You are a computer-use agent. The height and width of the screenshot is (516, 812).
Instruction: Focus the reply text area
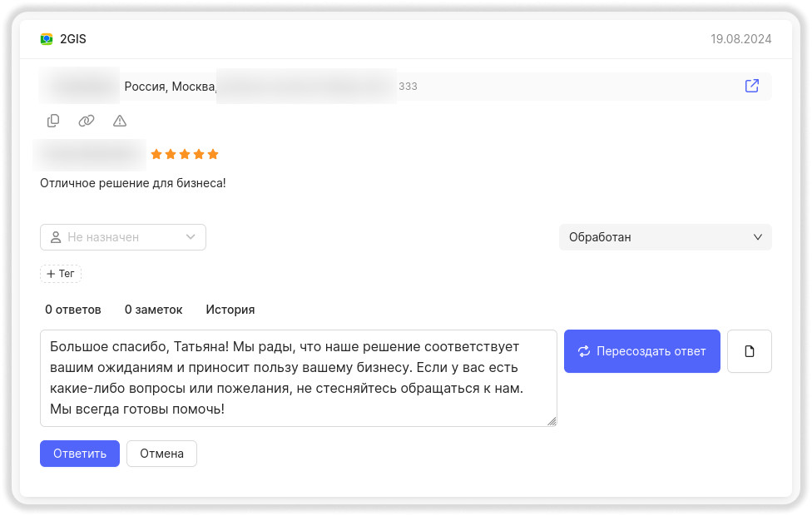pos(298,378)
